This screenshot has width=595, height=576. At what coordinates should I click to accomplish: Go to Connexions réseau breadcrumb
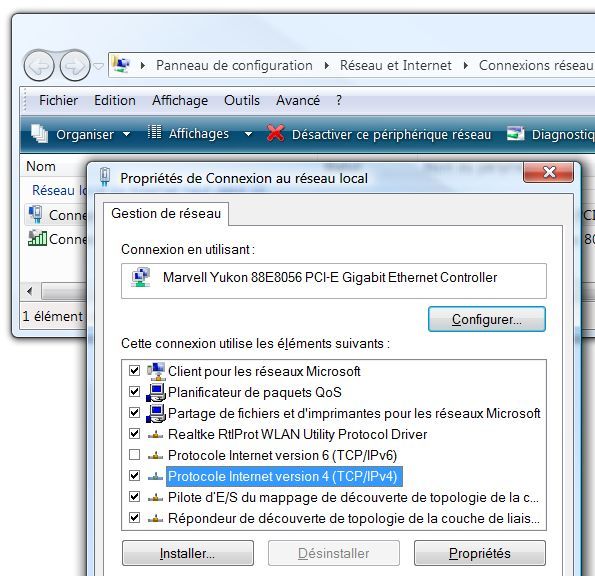[x=536, y=66]
